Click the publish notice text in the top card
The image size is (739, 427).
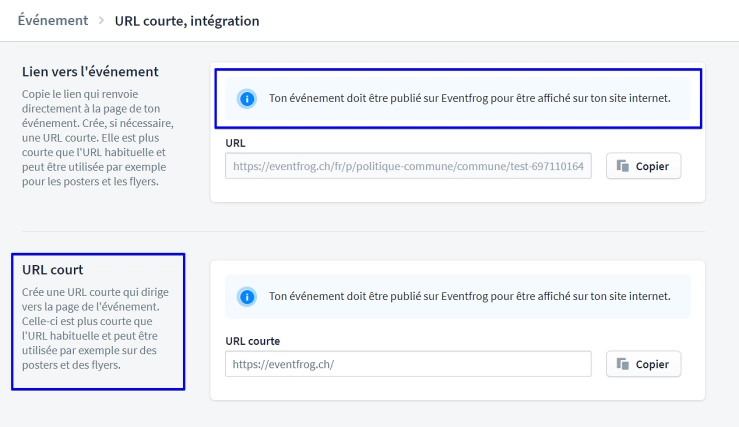[x=468, y=99]
